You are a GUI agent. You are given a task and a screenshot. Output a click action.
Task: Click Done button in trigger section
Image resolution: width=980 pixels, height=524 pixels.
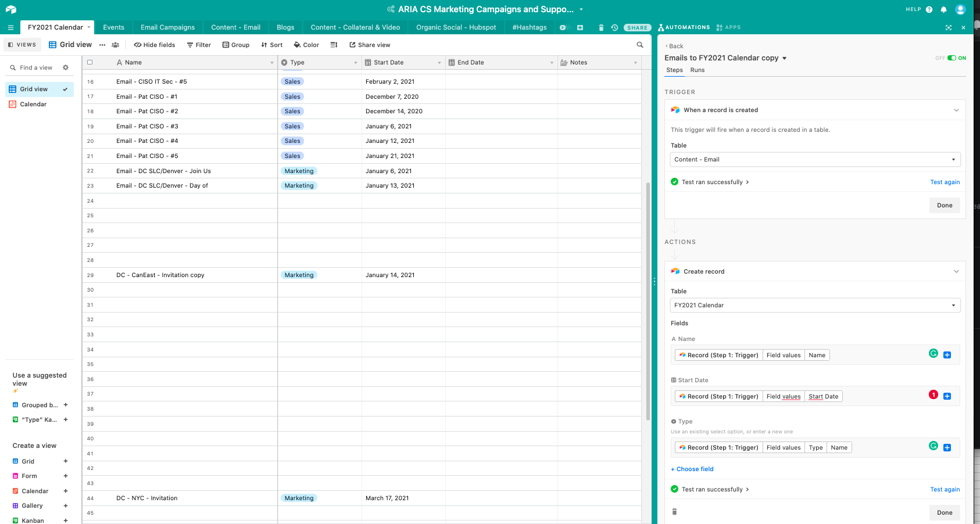(945, 205)
